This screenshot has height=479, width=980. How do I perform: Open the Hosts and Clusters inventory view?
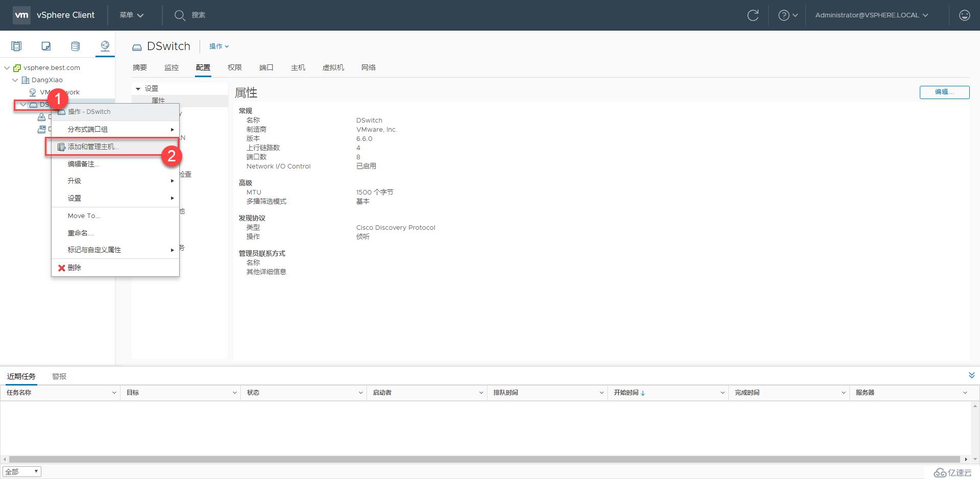click(x=16, y=46)
